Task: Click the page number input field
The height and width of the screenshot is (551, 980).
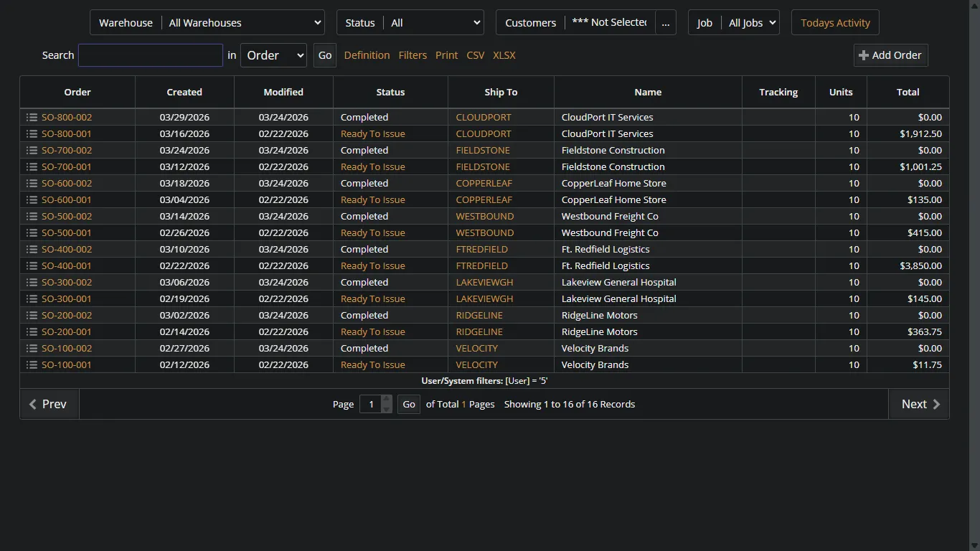Action: coord(370,404)
